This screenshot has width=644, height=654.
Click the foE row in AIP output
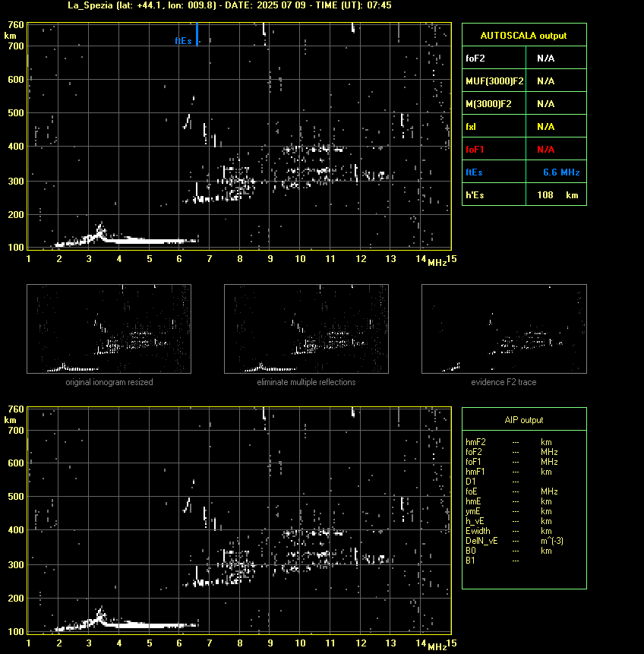click(512, 491)
